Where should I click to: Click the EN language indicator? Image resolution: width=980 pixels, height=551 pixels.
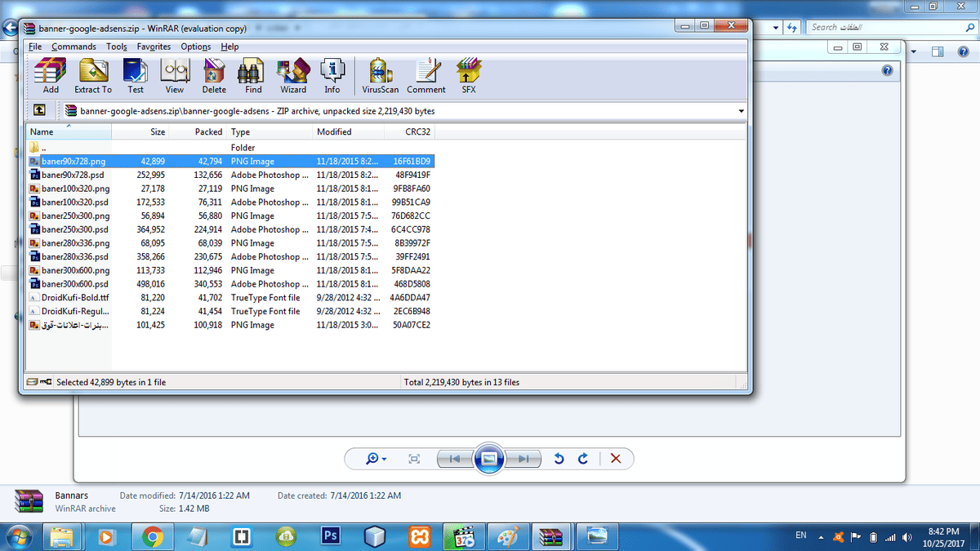pos(801,535)
